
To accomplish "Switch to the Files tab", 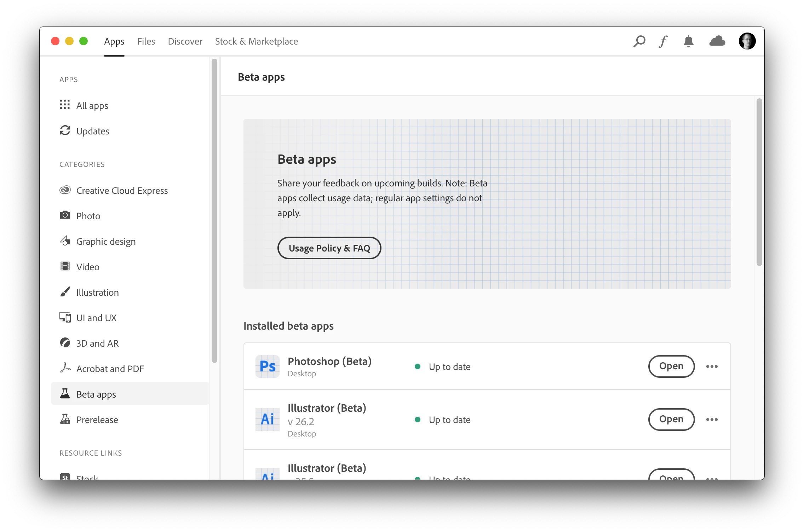I will (x=146, y=41).
